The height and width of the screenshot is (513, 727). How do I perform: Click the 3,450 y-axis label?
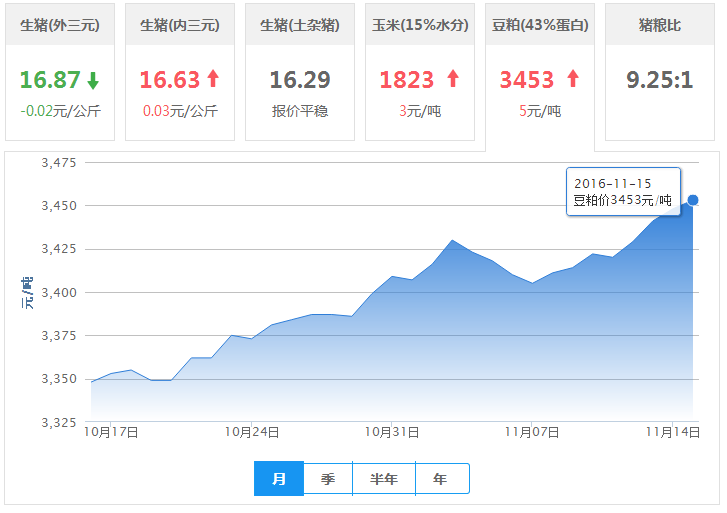click(59, 206)
